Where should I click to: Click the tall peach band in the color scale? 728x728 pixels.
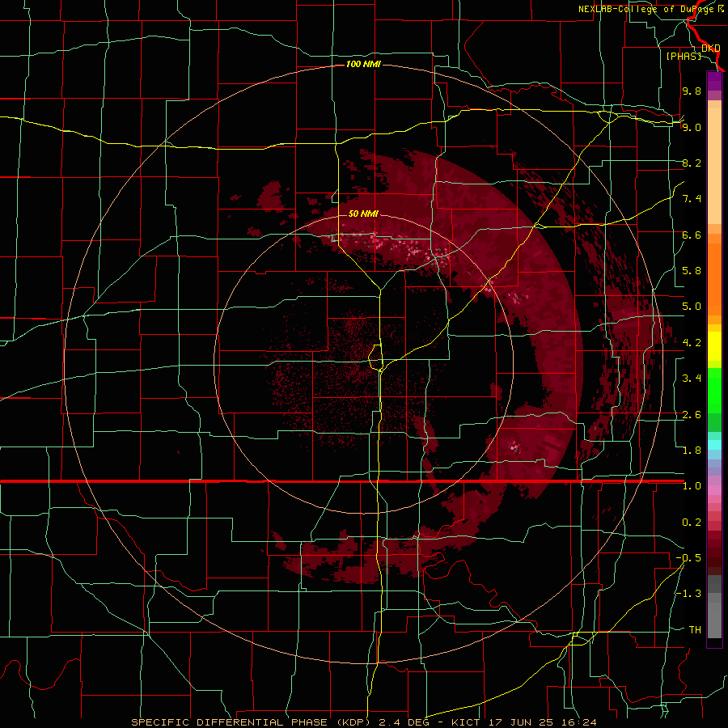[714, 166]
